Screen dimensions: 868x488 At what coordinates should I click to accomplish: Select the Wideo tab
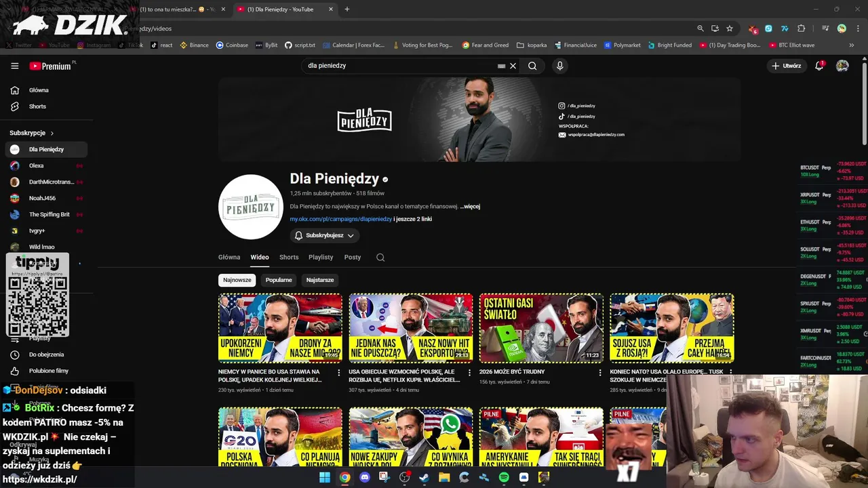coord(260,258)
